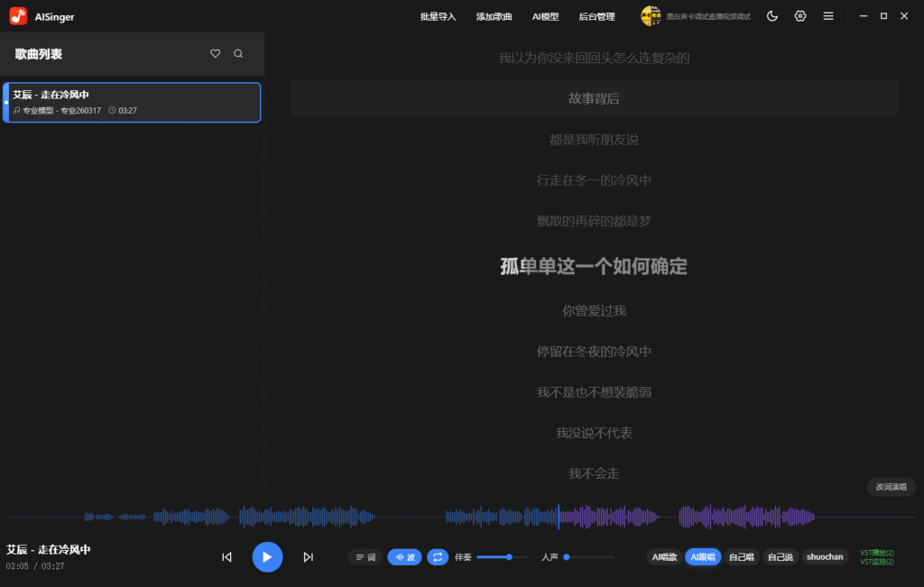The width and height of the screenshot is (924, 587).
Task: Select the AI跟唱 mode button
Action: (x=703, y=557)
